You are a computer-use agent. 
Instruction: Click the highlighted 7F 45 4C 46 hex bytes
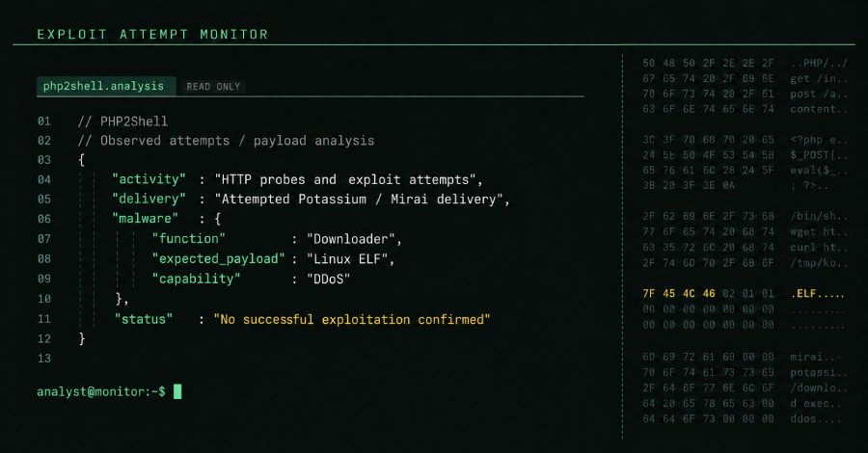pyautogui.click(x=679, y=294)
